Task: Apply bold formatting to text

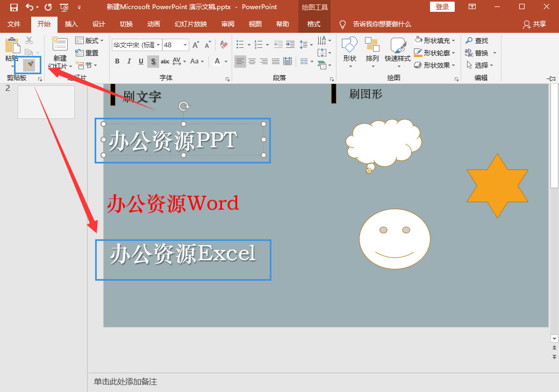Action: click(x=117, y=61)
